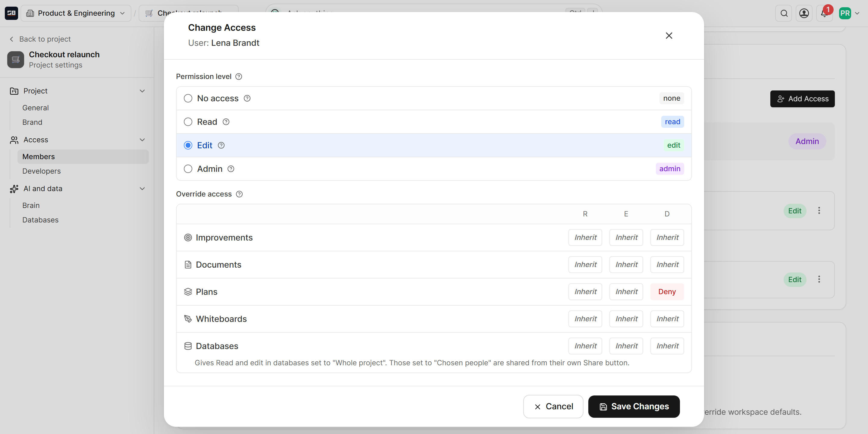
Task: Toggle Documents edit override Inherit
Action: 626,265
